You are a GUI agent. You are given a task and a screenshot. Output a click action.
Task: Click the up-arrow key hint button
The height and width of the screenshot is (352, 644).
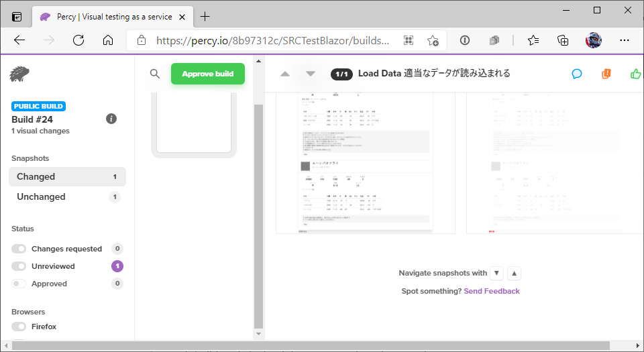tap(515, 273)
